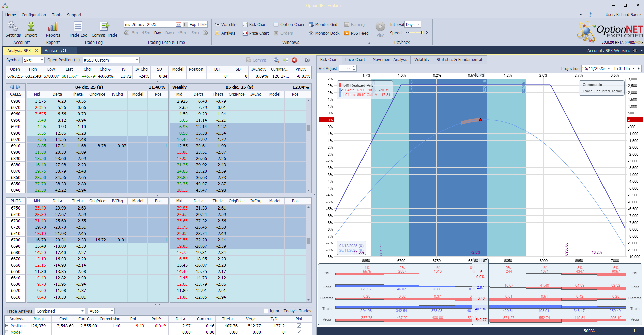Go back one day with Day-

[158, 33]
